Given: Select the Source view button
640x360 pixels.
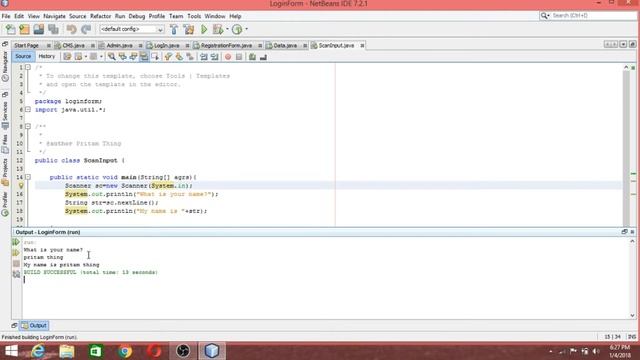Looking at the screenshot, I should [x=23, y=56].
